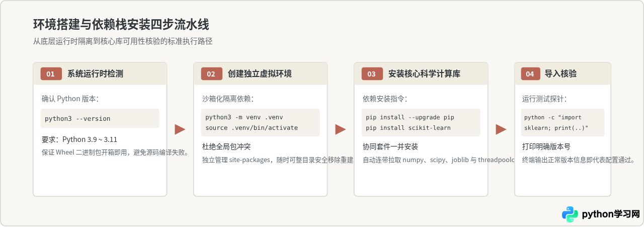Click the text 杜绝全局包冲突
The image size is (644, 227).
pos(226,147)
